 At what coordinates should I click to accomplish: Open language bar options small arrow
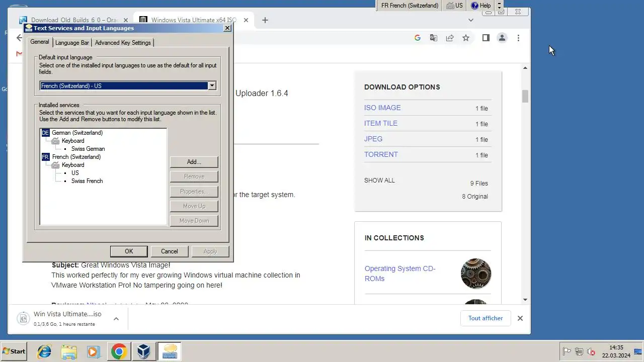point(499,8)
